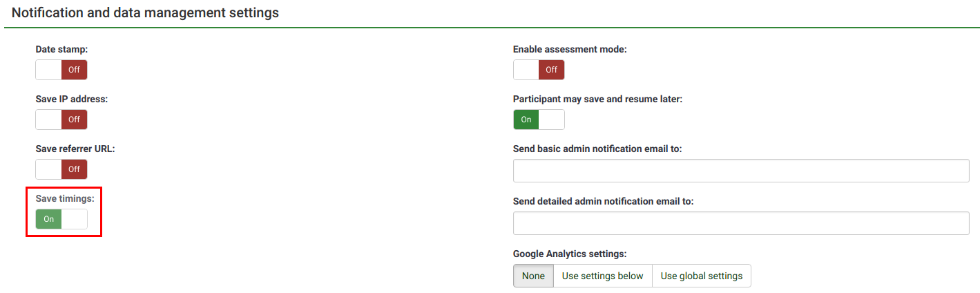The width and height of the screenshot is (980, 293).
Task: Toggle the Save IP address switch
Action: click(x=61, y=120)
